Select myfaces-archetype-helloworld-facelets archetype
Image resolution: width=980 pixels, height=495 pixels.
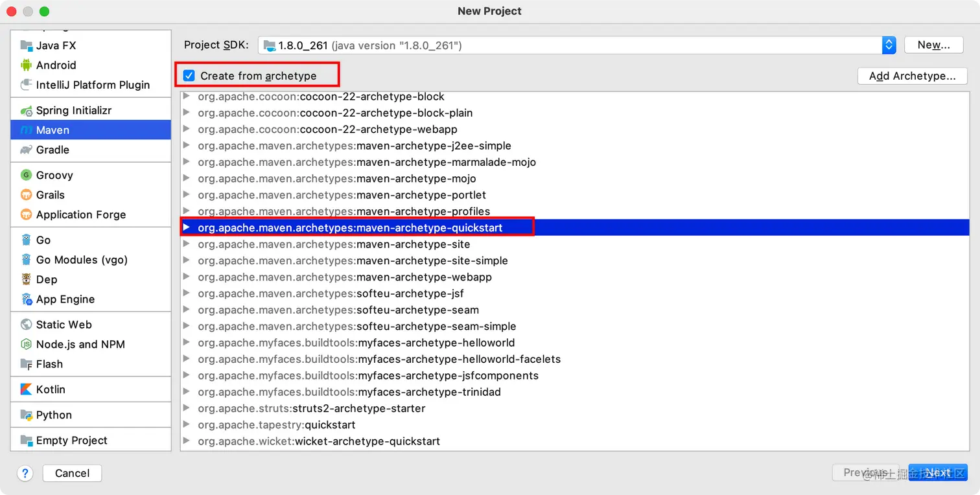click(x=575, y=359)
